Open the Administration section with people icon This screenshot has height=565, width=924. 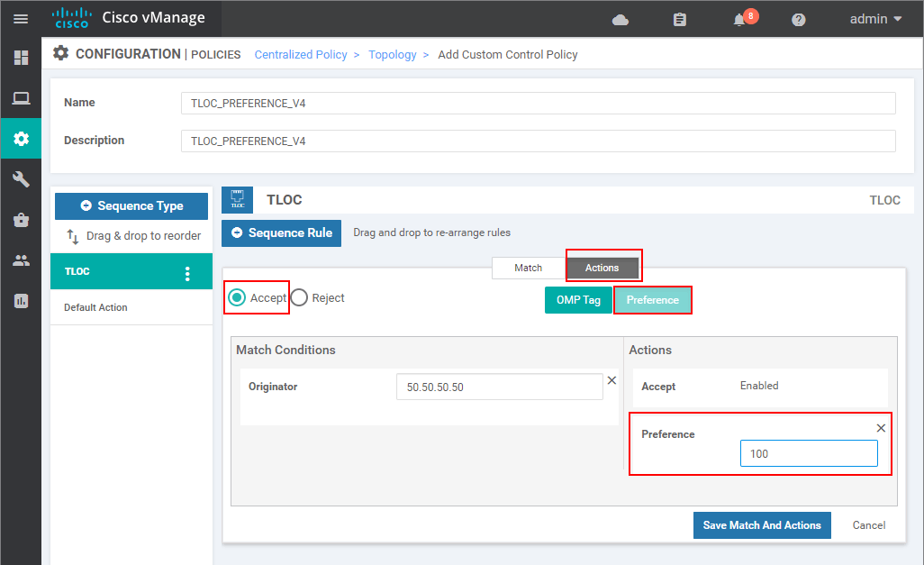pyautogui.click(x=20, y=260)
